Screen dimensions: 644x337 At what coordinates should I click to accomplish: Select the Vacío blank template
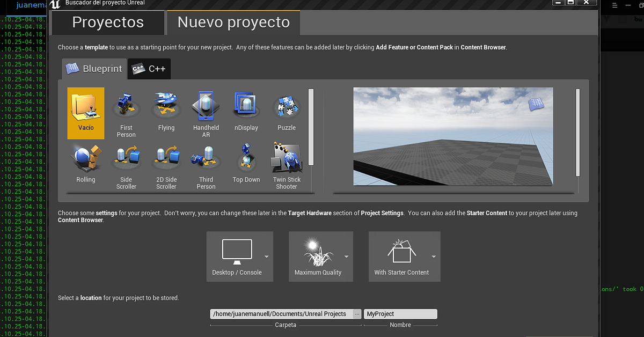(x=86, y=113)
